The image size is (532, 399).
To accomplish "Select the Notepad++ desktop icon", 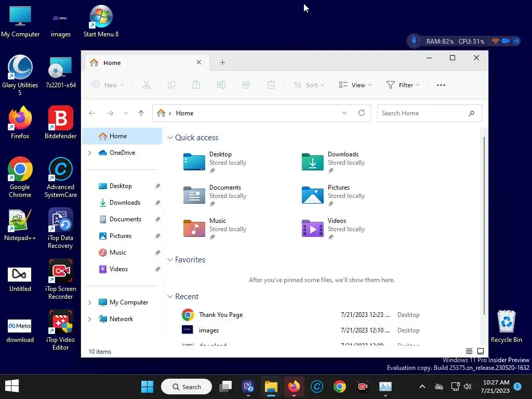I will click(x=20, y=224).
